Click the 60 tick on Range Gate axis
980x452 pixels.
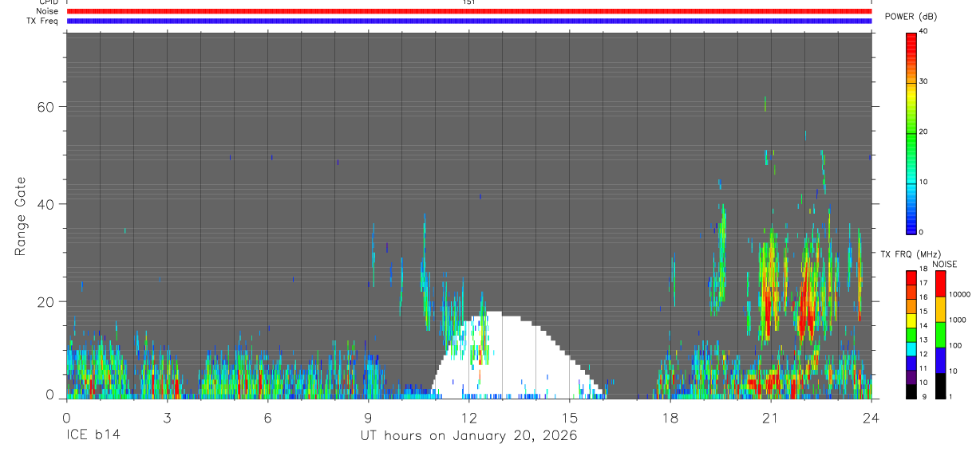[46, 107]
